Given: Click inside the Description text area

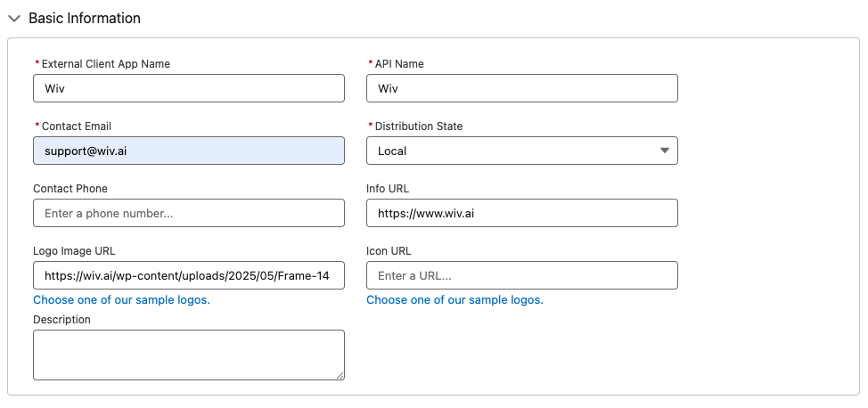Looking at the screenshot, I should click(188, 355).
